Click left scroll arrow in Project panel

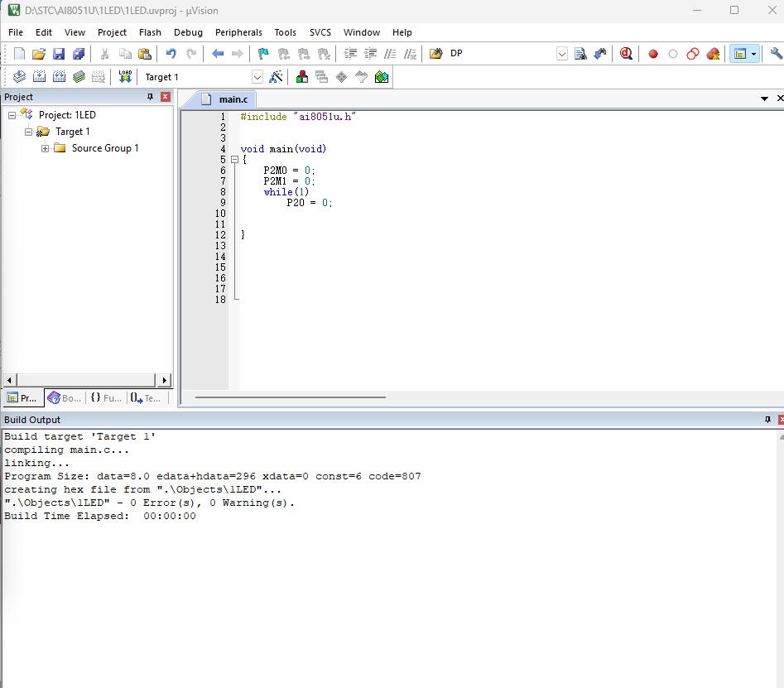[x=9, y=380]
